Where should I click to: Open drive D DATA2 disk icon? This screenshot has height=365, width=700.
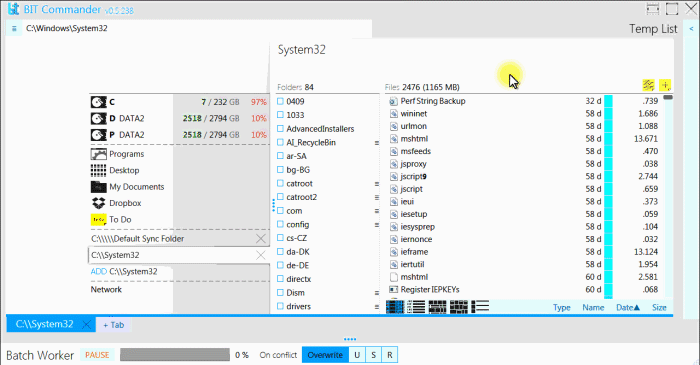click(98, 119)
